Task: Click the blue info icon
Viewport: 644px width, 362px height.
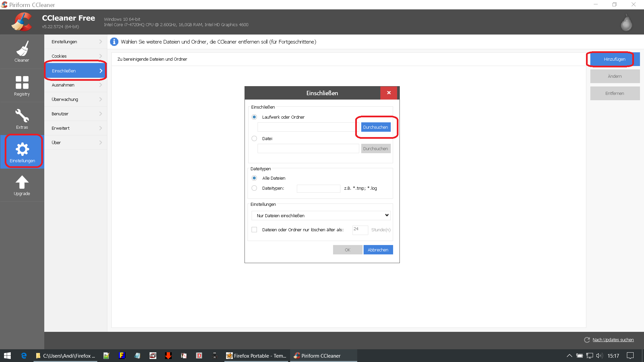Action: (114, 42)
